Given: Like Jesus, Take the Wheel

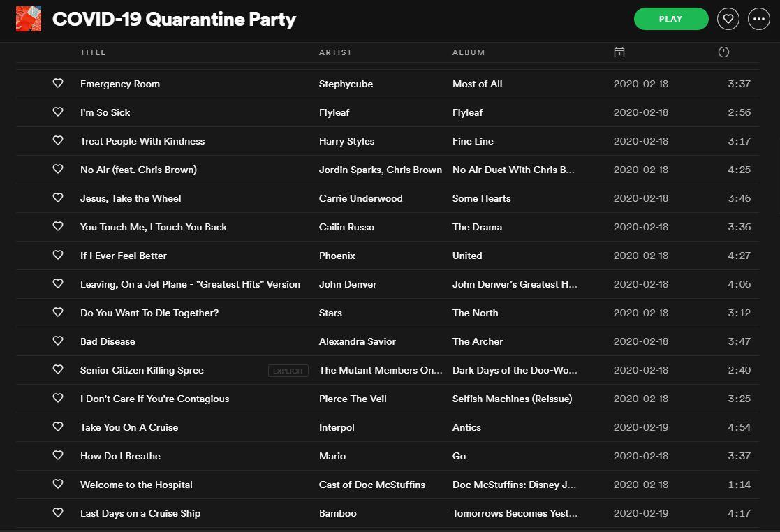Looking at the screenshot, I should pyautogui.click(x=58, y=198).
